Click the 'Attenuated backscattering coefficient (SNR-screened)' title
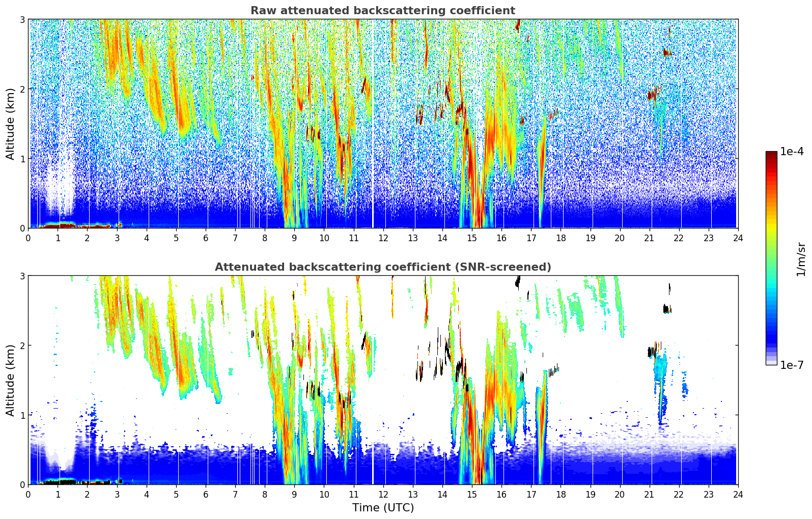 (383, 267)
